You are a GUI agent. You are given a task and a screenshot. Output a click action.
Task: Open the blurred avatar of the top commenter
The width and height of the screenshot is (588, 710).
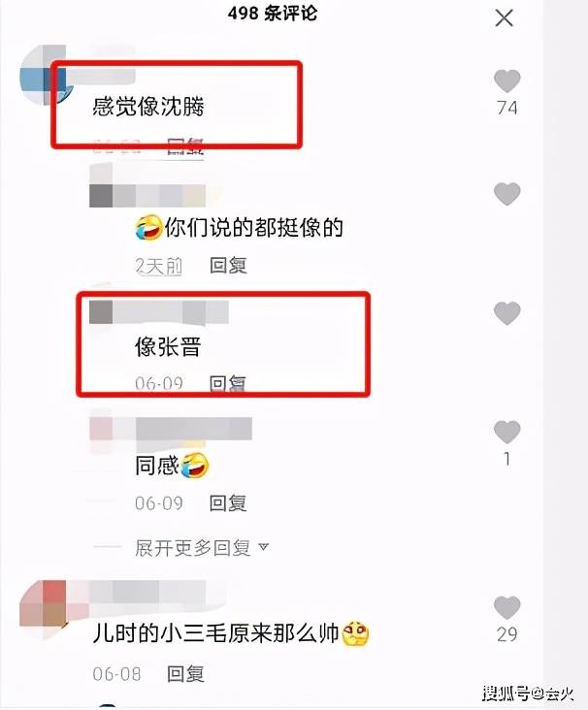44,75
